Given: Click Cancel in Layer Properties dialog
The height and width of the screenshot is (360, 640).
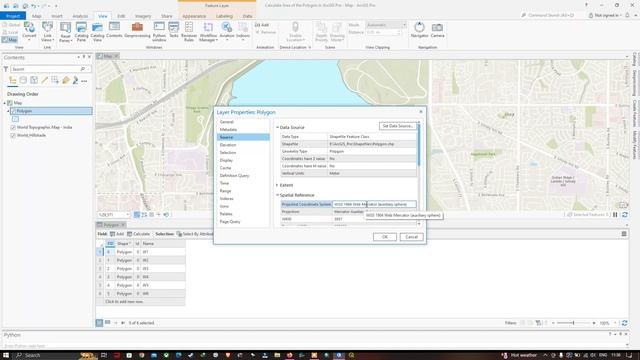Looking at the screenshot, I should pos(411,237).
